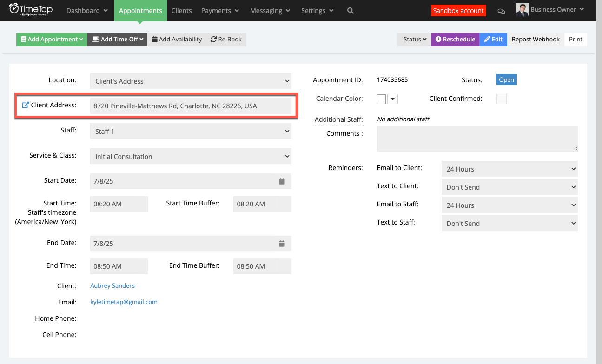Open the search magnifying glass in the top bar
The image size is (602, 364).
[350, 10]
